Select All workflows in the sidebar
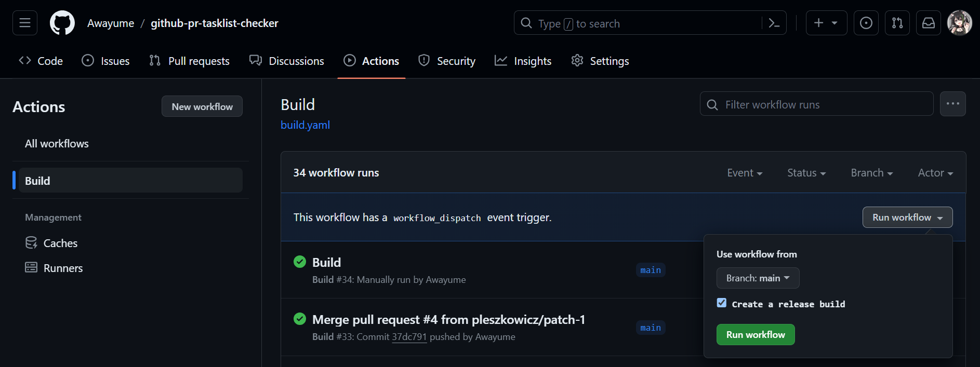 tap(57, 144)
